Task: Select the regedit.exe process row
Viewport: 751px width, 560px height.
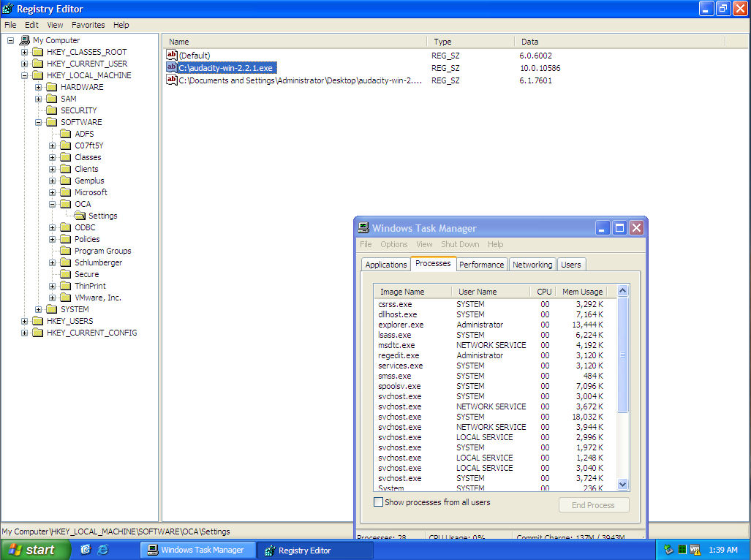Action: coord(496,355)
